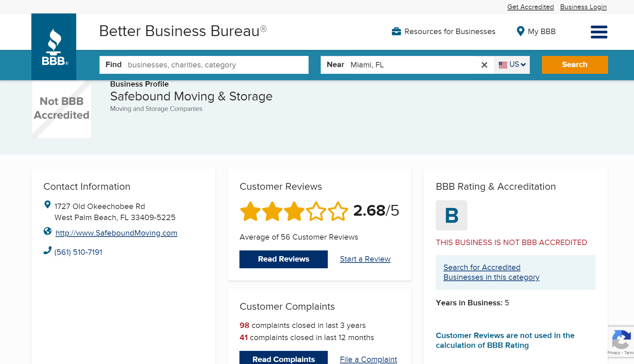Click the reCAPTCHA badge icon
This screenshot has height=364, width=634.
pyautogui.click(x=621, y=340)
